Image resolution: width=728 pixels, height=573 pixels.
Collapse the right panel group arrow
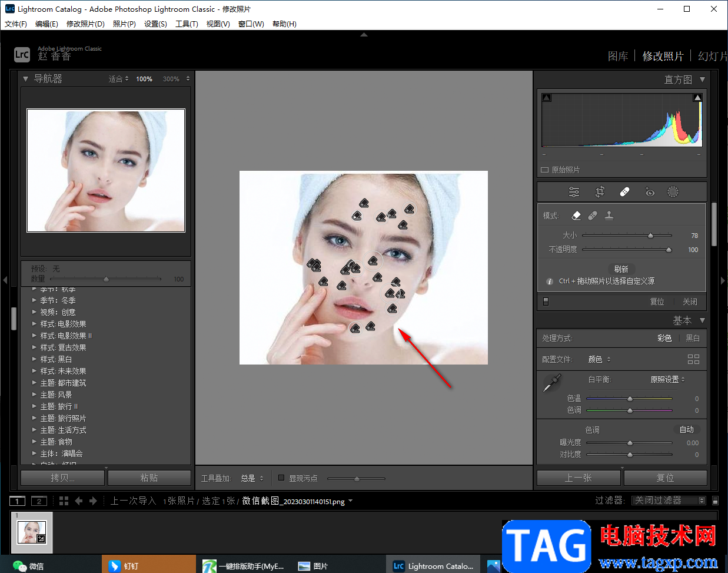click(723, 280)
